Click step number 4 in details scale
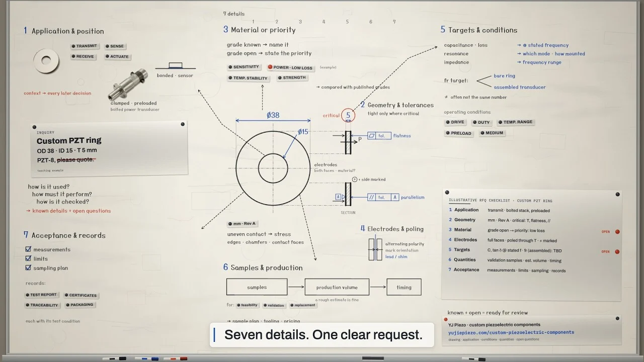This screenshot has width=644, height=362. [x=324, y=22]
